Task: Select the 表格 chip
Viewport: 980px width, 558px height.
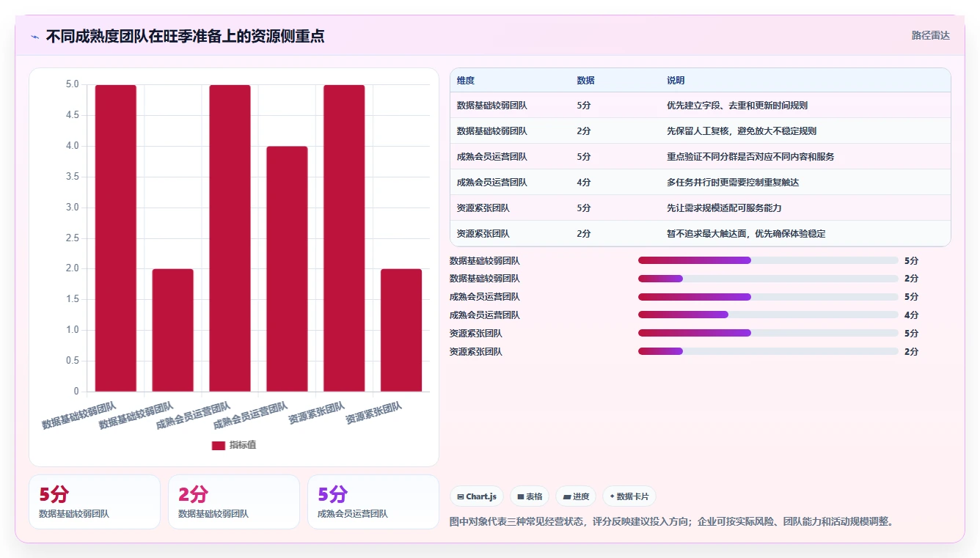Action: [530, 496]
